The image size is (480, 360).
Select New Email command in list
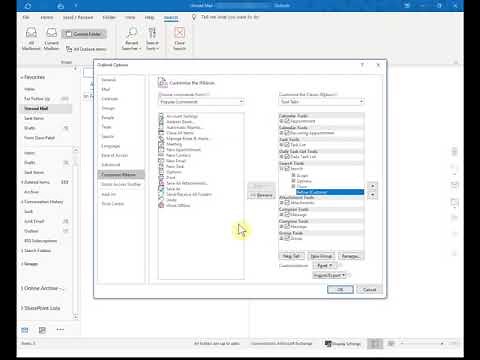pyautogui.click(x=175, y=161)
